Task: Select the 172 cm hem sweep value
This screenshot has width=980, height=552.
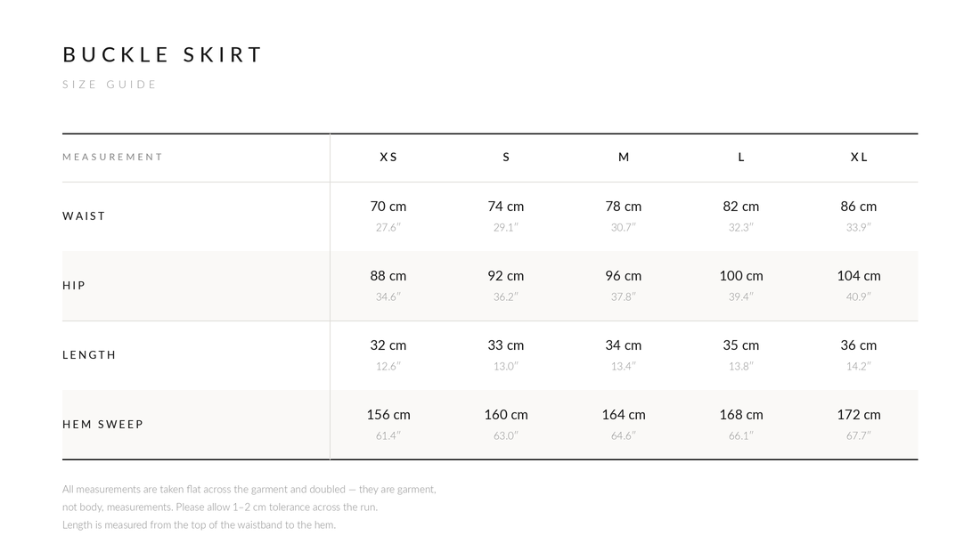Action: pos(859,414)
